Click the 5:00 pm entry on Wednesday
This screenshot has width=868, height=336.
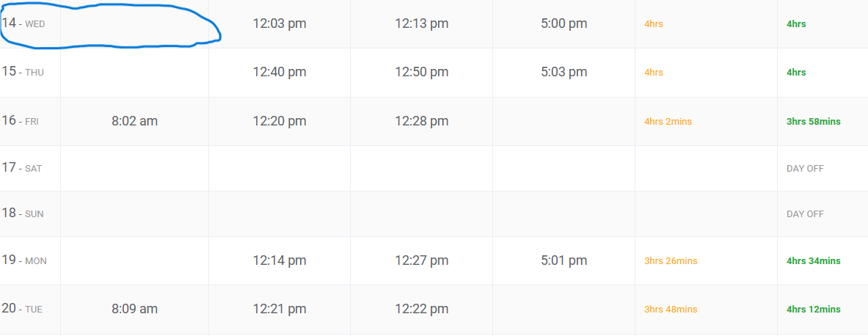tap(564, 23)
